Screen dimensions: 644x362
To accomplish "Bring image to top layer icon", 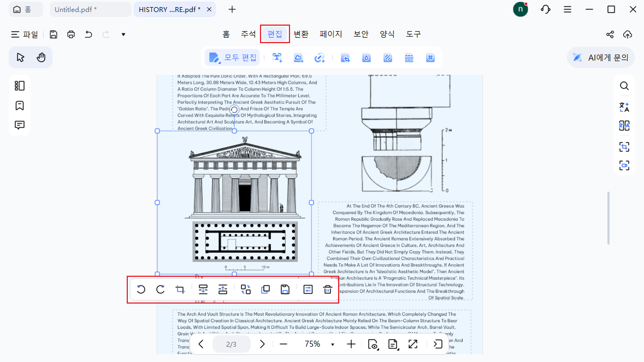I will coord(223,289).
